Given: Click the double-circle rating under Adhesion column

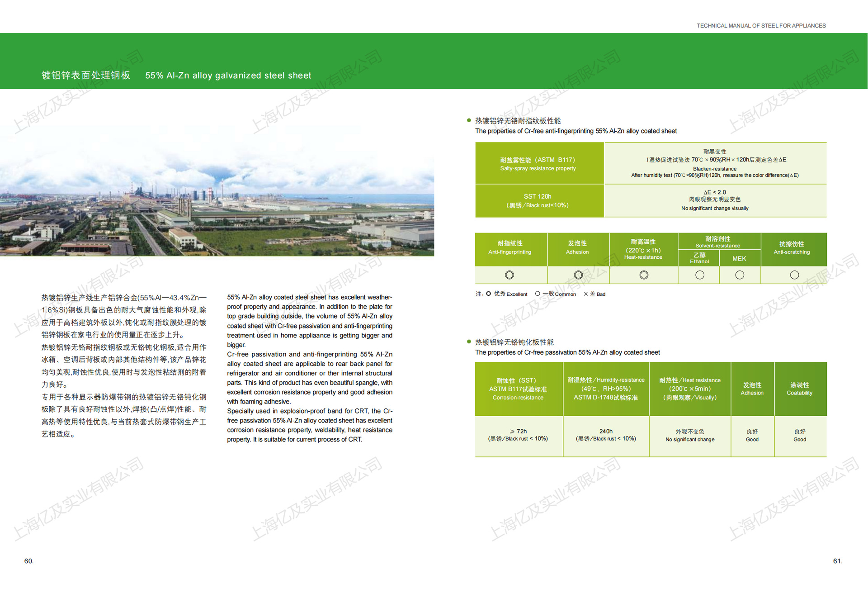Looking at the screenshot, I should (x=578, y=275).
